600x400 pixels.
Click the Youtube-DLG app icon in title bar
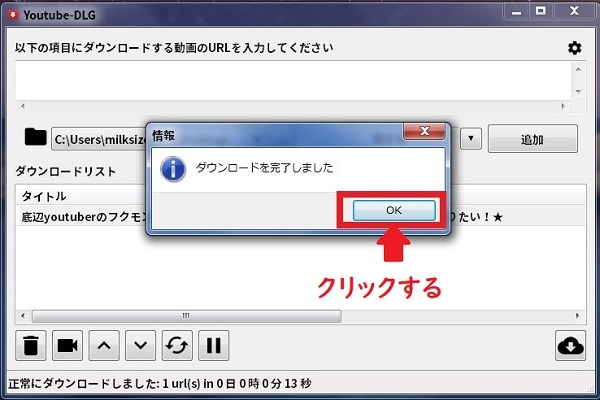point(13,15)
